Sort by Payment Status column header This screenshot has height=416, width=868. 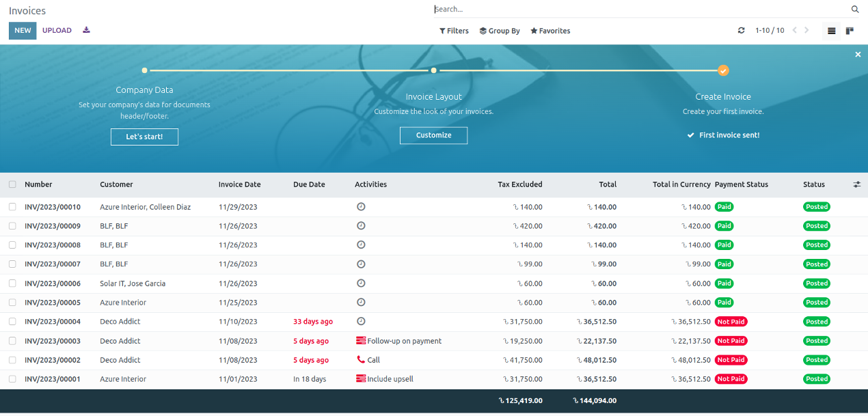point(741,184)
